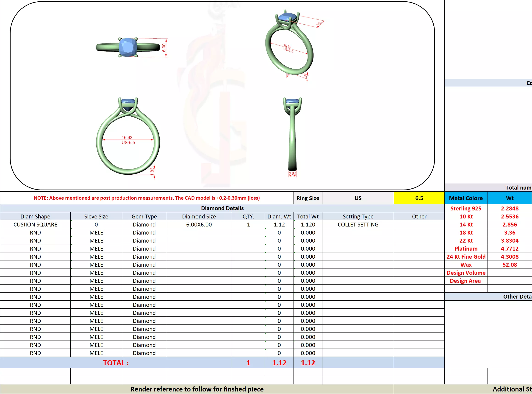Select the CUSJION SQUARE shape cell
532x394 pixels.
point(35,224)
